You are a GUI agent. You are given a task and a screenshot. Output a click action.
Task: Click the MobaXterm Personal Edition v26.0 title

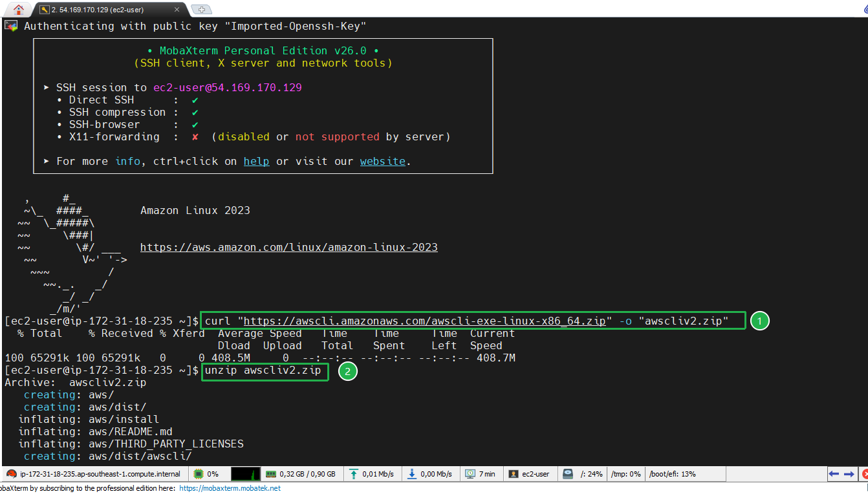[263, 51]
